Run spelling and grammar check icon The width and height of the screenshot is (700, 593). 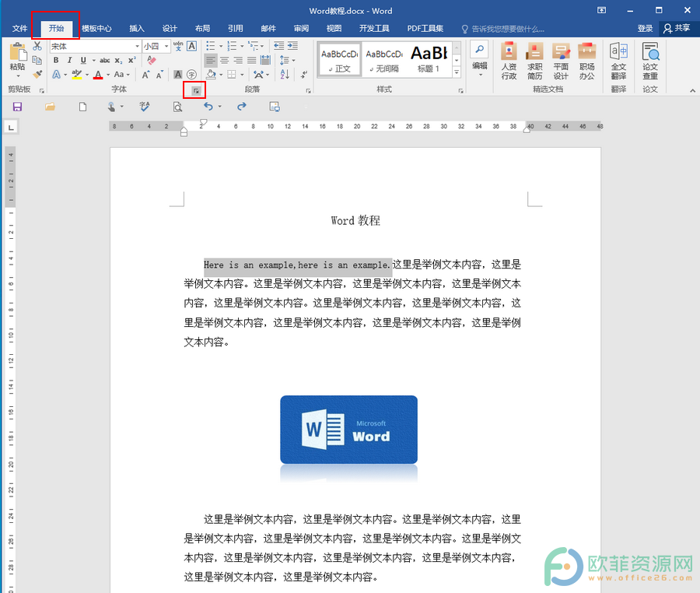[x=144, y=107]
